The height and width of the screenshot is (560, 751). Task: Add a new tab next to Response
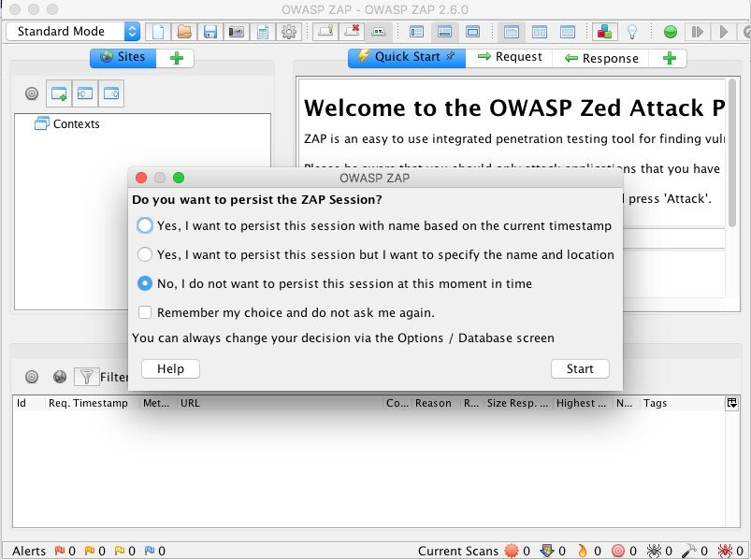669,58
